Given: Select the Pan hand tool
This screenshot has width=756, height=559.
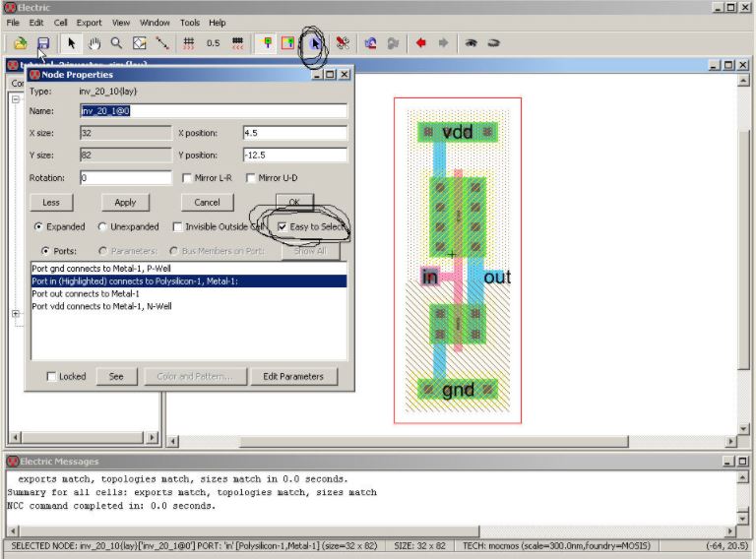Looking at the screenshot, I should coord(94,43).
